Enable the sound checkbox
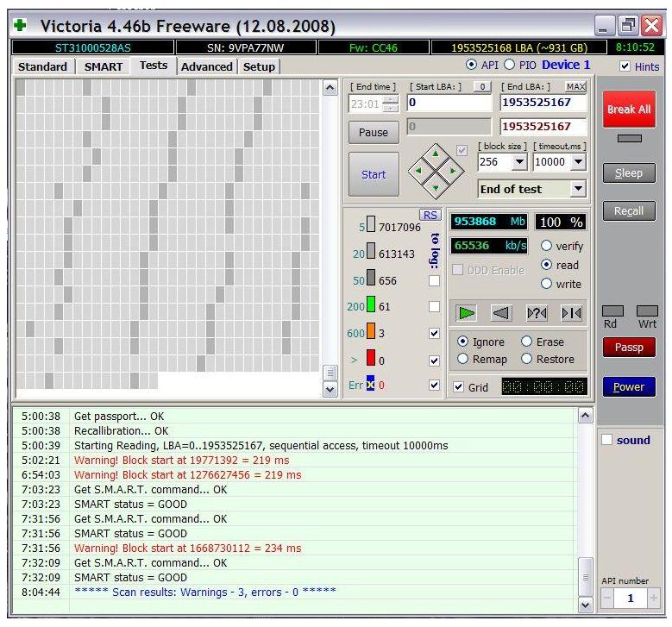672x627 pixels. coord(606,440)
